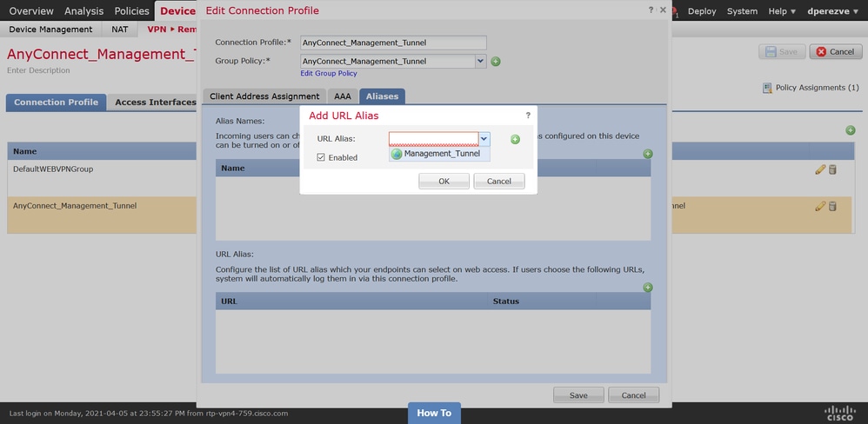Select Management_Tunnel from the list

(439, 155)
